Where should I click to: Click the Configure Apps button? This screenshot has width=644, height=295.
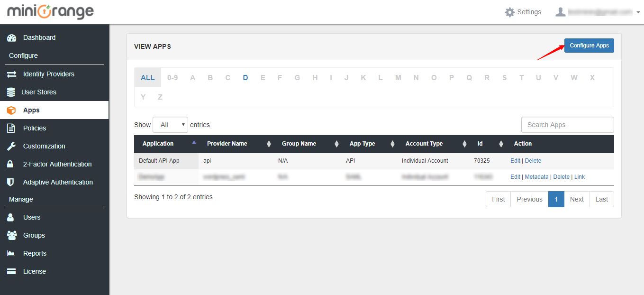click(589, 45)
